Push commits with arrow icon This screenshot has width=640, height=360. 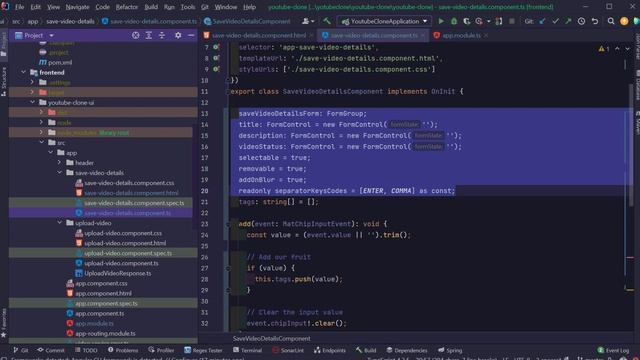point(568,21)
